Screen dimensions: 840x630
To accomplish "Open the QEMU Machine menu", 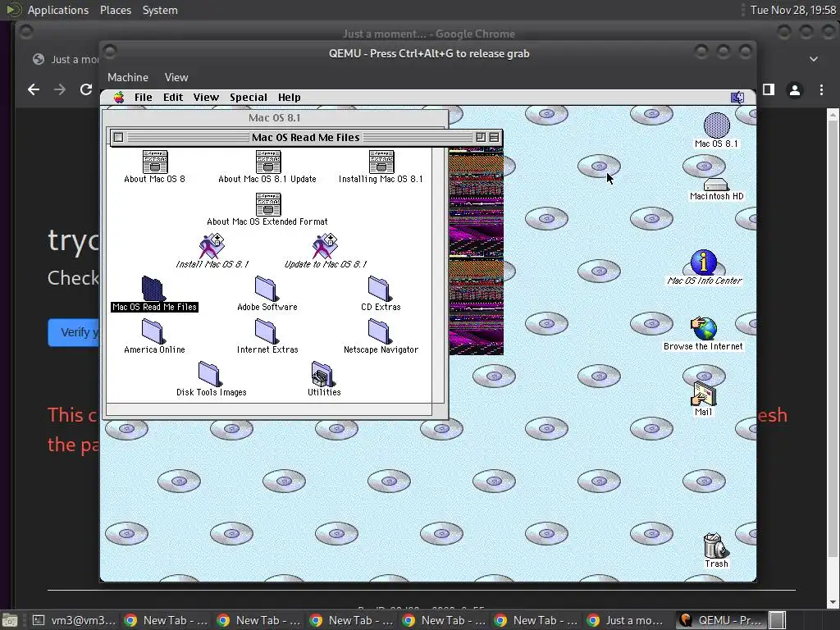I will tap(128, 77).
